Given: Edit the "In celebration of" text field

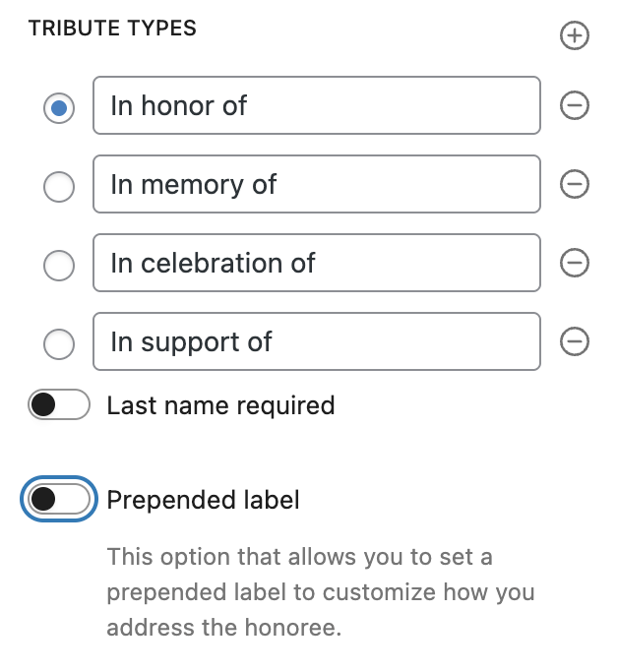Looking at the screenshot, I should (316, 263).
